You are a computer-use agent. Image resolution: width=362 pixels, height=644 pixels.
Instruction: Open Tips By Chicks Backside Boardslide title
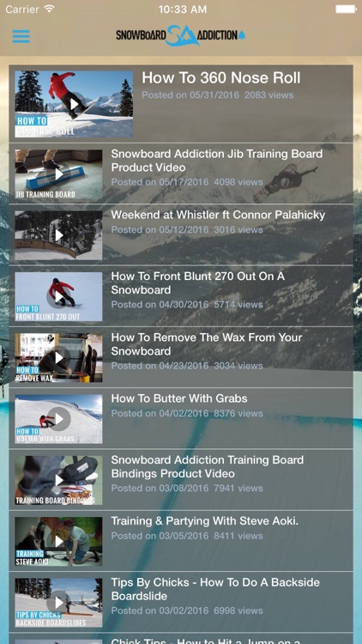[215, 589]
